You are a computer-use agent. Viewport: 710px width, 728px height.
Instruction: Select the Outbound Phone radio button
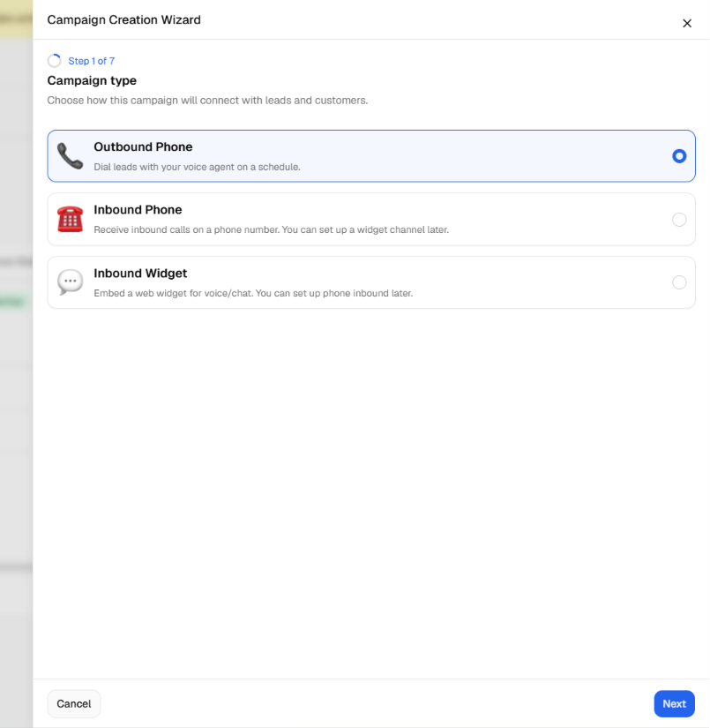(x=679, y=156)
